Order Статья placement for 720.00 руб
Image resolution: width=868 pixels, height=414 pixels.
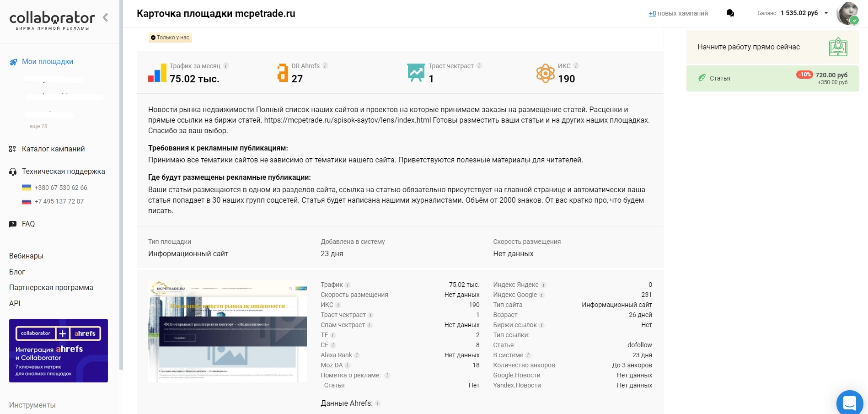(x=772, y=78)
